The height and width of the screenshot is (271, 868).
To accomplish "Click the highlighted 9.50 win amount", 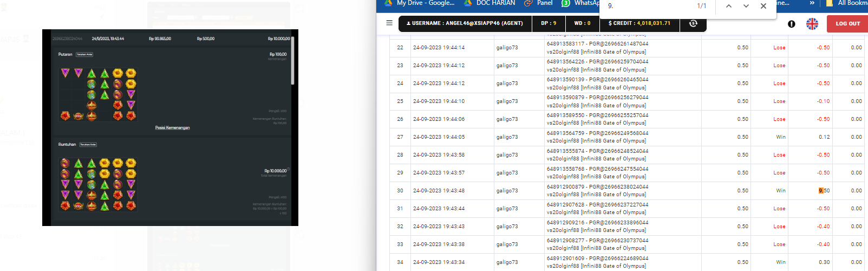I will (x=824, y=191).
